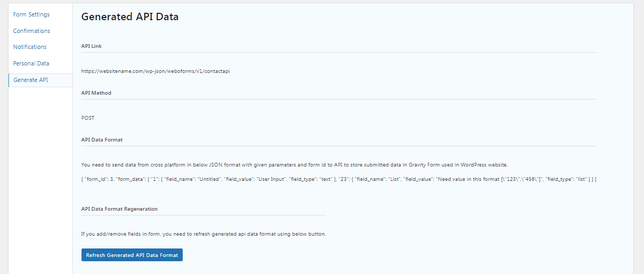Click the "User Input" field value in JSON
Screen dimensions: 644x274
(271, 180)
